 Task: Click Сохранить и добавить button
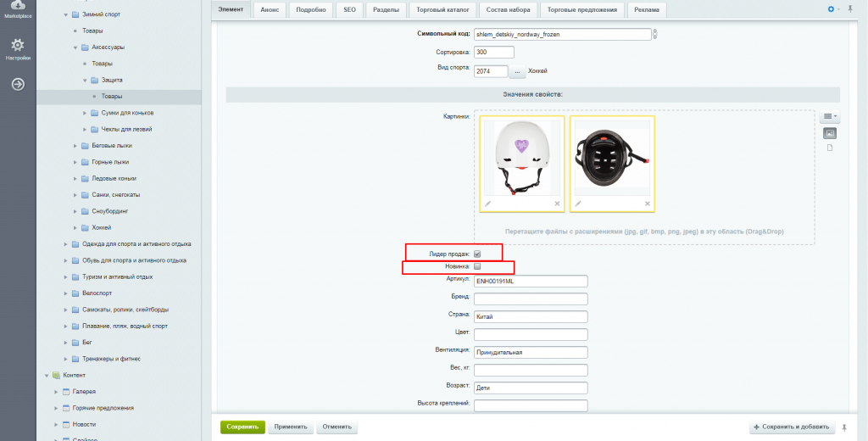coord(793,427)
